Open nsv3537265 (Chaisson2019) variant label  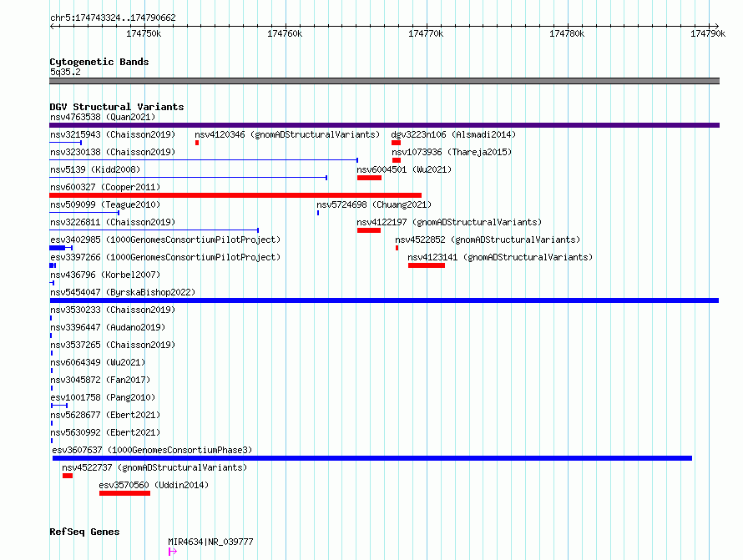[x=113, y=345]
